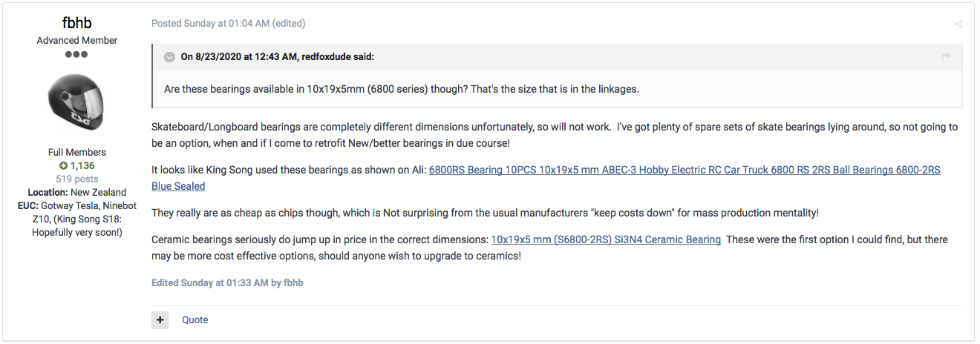The image size is (980, 344).
Task: Toggle the MultiQuote plus button
Action: point(160,320)
